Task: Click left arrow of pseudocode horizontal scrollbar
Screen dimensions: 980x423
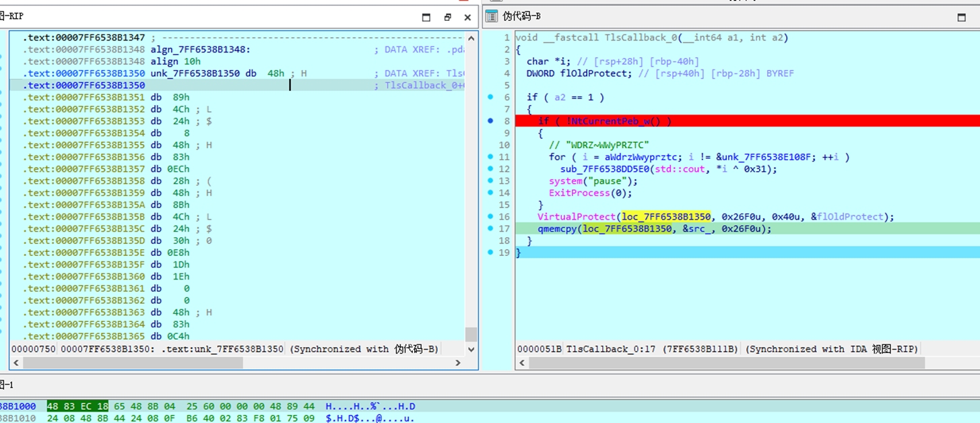Action: tap(522, 363)
